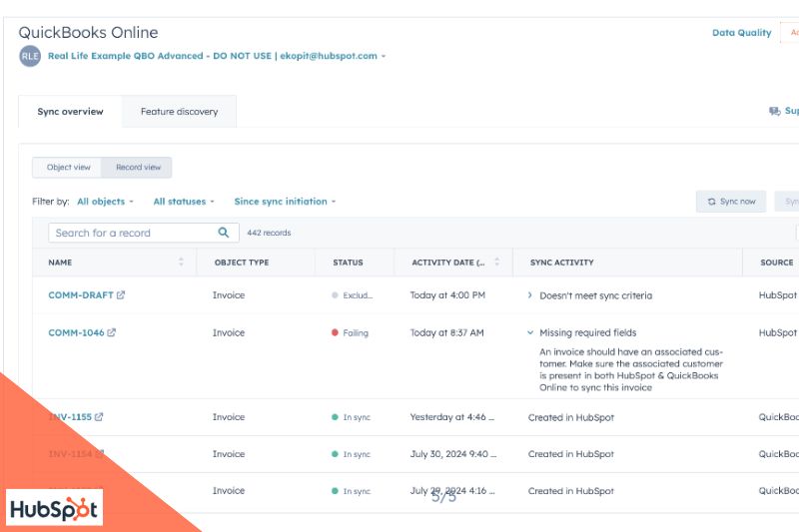Click the Failing status of COMM-1046
Screen dimensions: 799x532
pyautogui.click(x=351, y=333)
